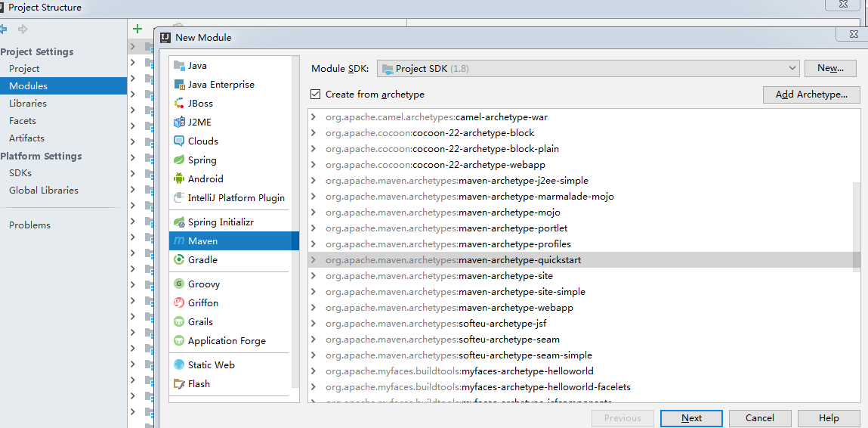Expand camel-archetype-war archetype
This screenshot has height=428, width=868.
[314, 117]
